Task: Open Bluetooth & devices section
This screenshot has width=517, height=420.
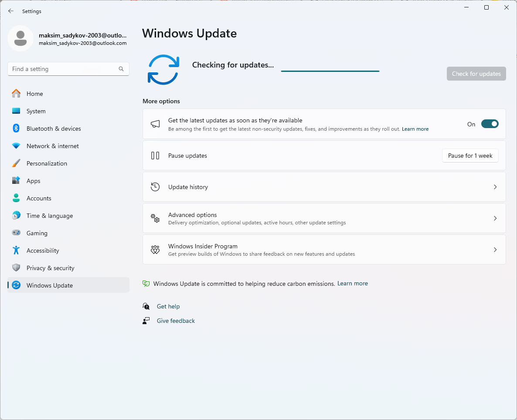Action: click(68, 129)
